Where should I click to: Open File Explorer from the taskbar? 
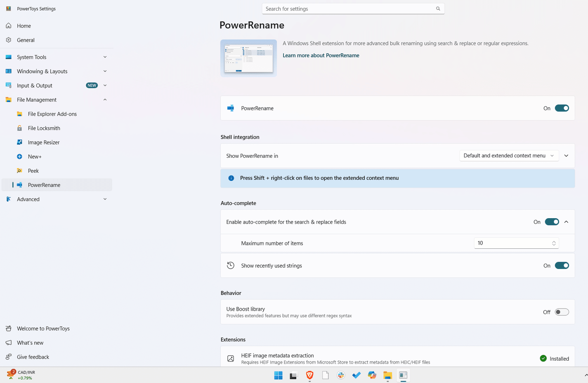(x=387, y=375)
